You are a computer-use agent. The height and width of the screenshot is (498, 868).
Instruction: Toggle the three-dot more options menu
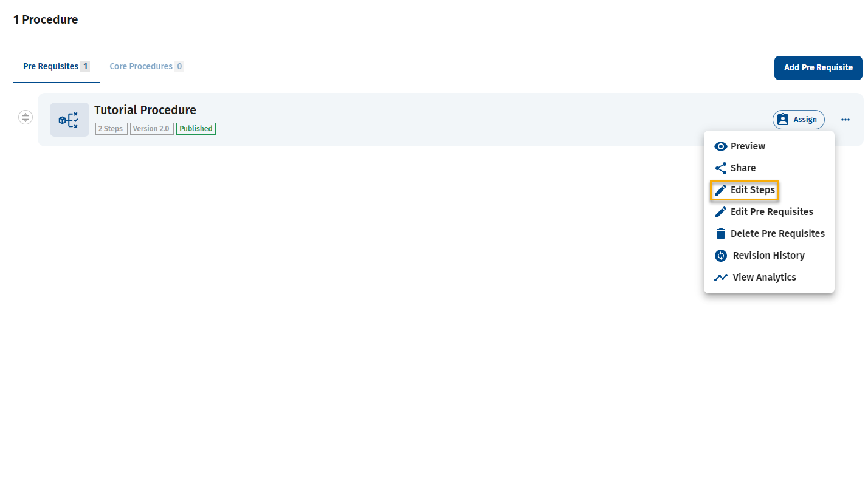846,120
